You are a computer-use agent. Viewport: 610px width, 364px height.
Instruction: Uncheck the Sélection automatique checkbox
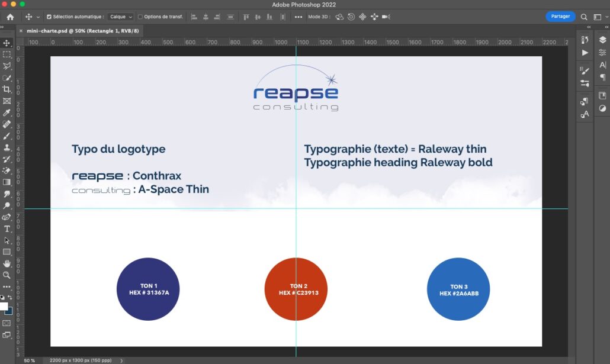[49, 17]
